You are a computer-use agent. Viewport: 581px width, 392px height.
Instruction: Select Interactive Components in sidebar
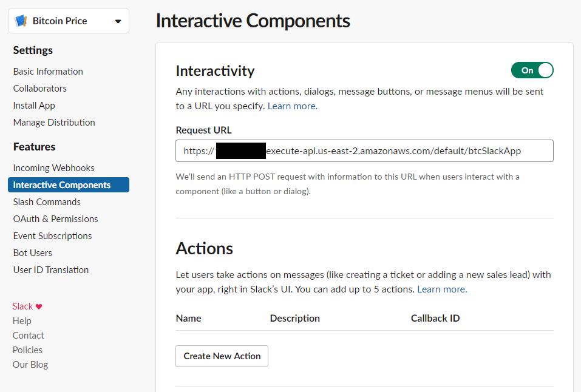(62, 185)
